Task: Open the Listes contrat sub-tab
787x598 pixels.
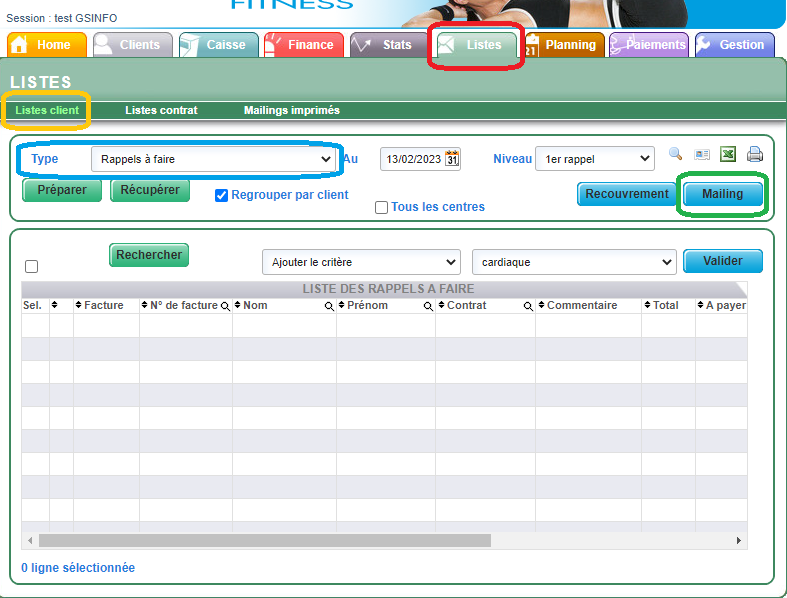Action: (161, 110)
